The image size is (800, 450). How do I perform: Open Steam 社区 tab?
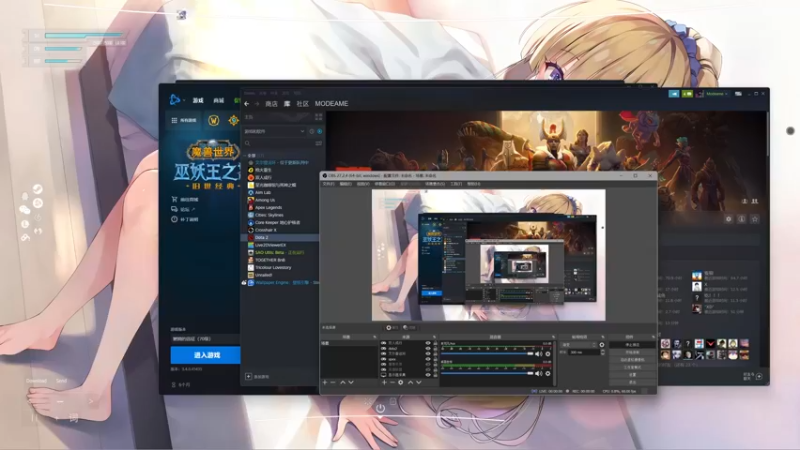point(303,104)
